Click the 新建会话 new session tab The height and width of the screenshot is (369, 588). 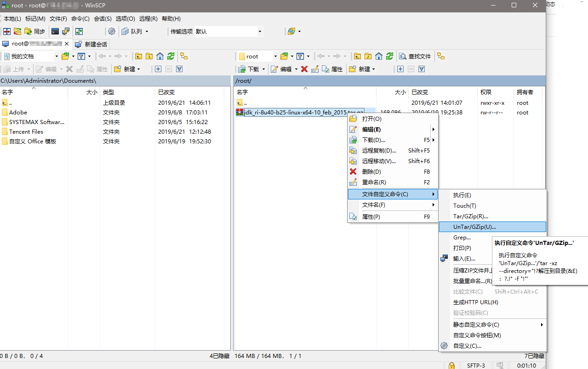click(x=91, y=44)
